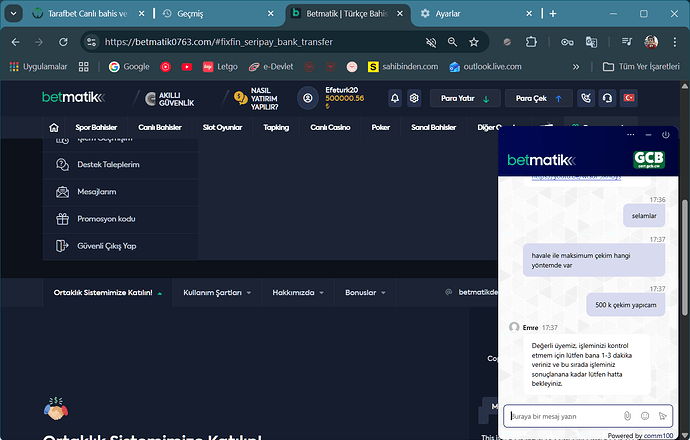Open Canlı Bahisler menu
This screenshot has height=440, width=690.
click(x=160, y=128)
